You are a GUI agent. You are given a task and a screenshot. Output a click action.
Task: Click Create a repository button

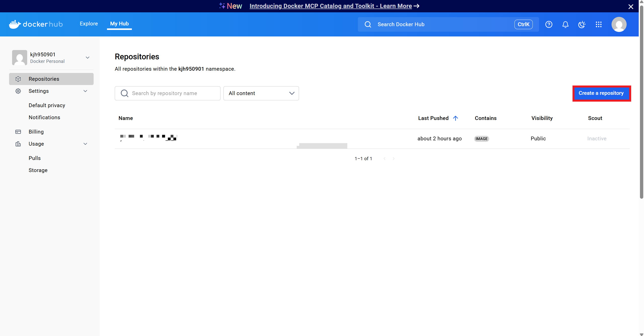click(601, 93)
